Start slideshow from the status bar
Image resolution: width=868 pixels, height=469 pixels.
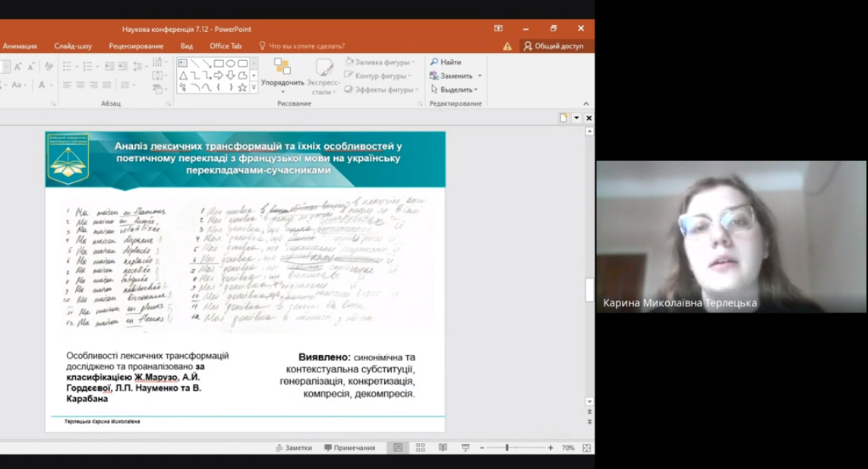[466, 447]
